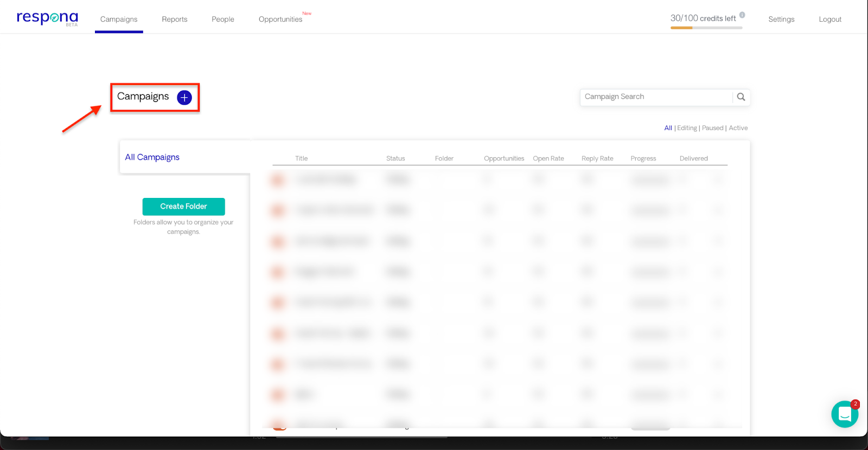Click the Create Folder button
Viewport: 868px width, 450px height.
click(183, 207)
